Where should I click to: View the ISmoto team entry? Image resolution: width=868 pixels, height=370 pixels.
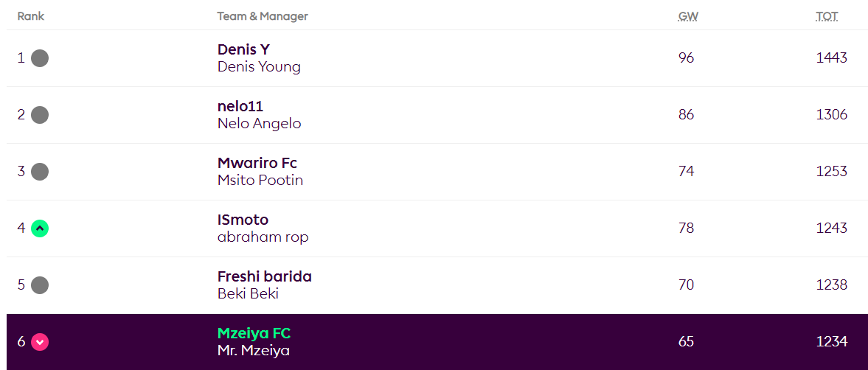point(243,220)
